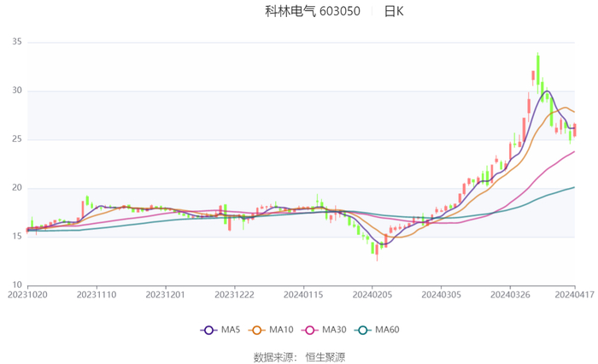Click y-axis value label 30
This screenshot has width=598, height=364.
coord(17,91)
